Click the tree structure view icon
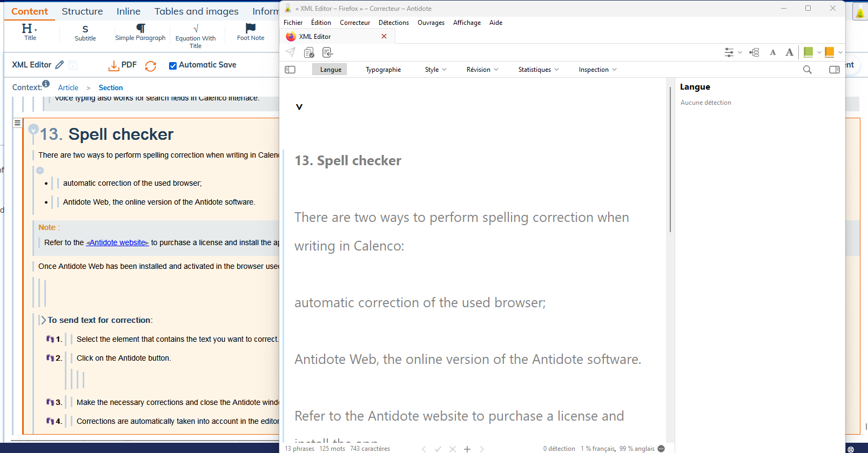 point(755,52)
